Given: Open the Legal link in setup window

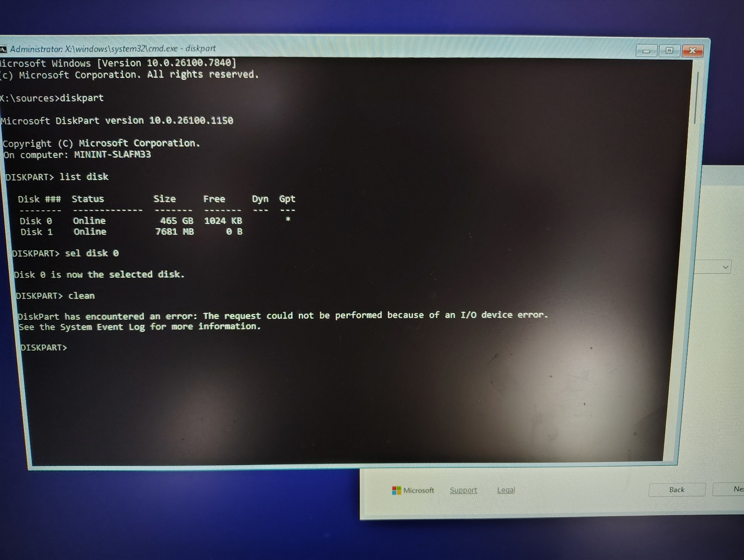Looking at the screenshot, I should pyautogui.click(x=506, y=490).
